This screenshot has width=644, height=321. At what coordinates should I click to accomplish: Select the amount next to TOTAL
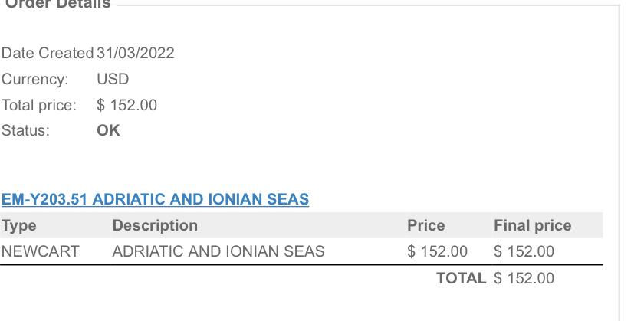pyautogui.click(x=524, y=278)
